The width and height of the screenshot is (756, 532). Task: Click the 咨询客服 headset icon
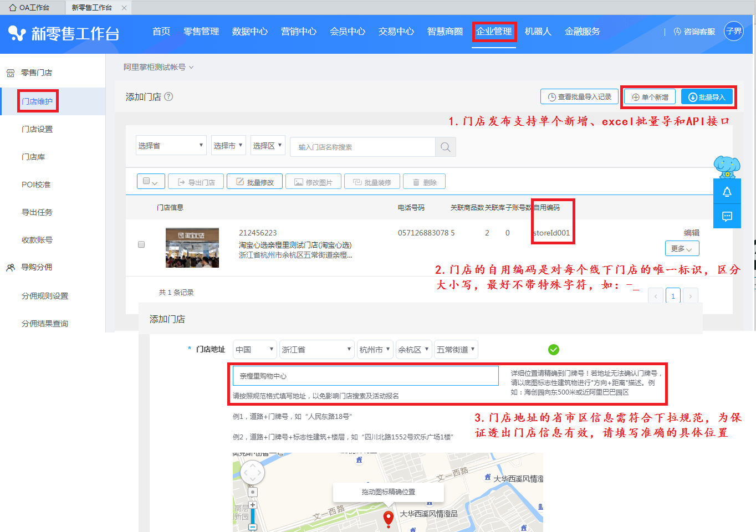677,32
